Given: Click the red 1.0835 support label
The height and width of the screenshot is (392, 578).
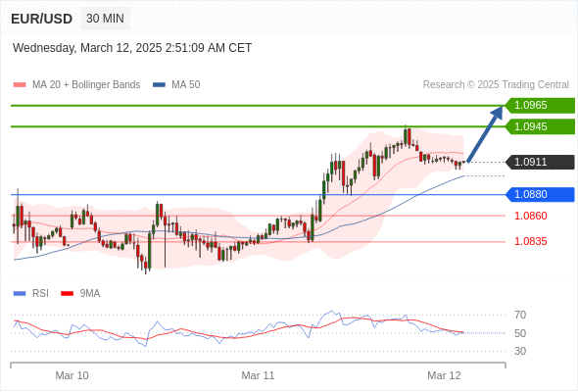Looking at the screenshot, I should [530, 241].
